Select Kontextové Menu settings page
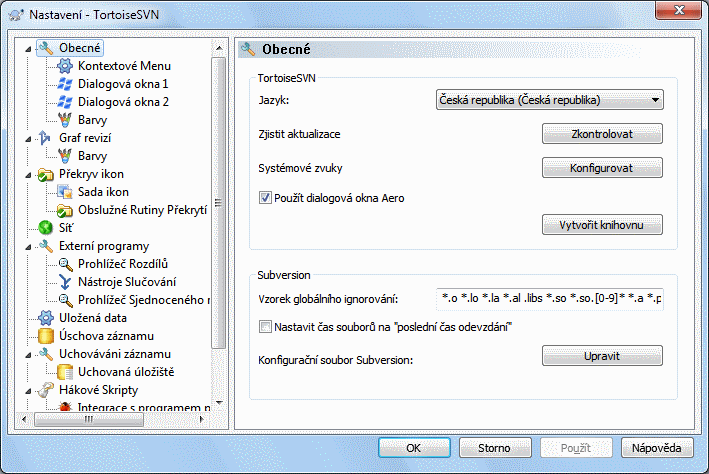This screenshot has height=474, width=709. [x=124, y=66]
